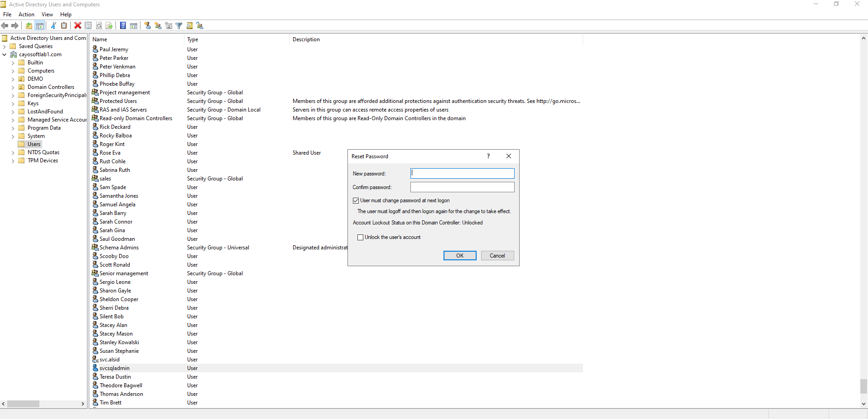Click the Back arrow toolbar icon

tap(5, 26)
